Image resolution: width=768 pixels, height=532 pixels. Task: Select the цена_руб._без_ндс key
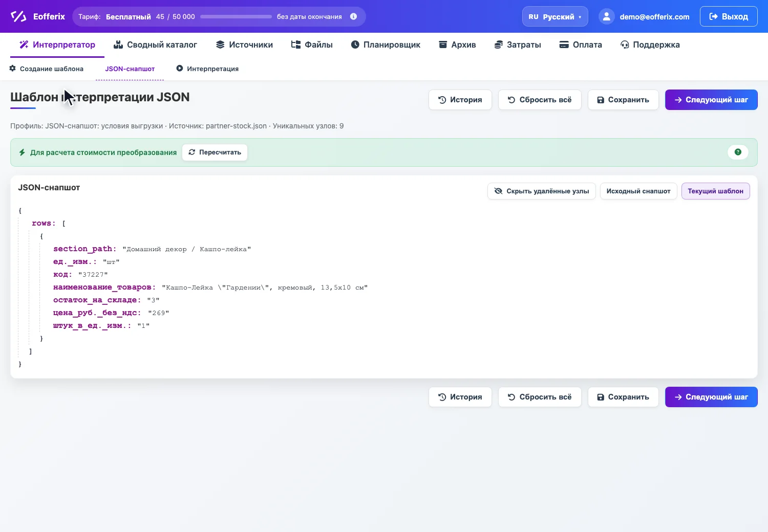click(x=97, y=313)
